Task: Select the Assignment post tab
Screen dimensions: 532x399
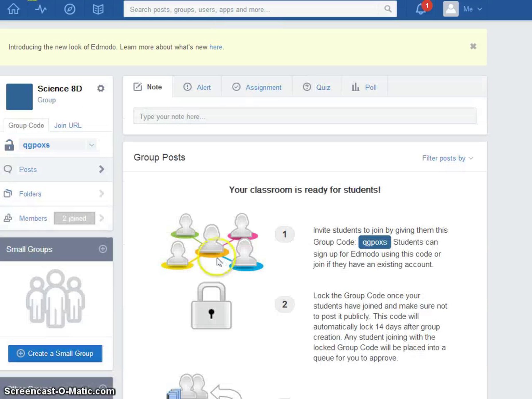Action: pyautogui.click(x=257, y=87)
